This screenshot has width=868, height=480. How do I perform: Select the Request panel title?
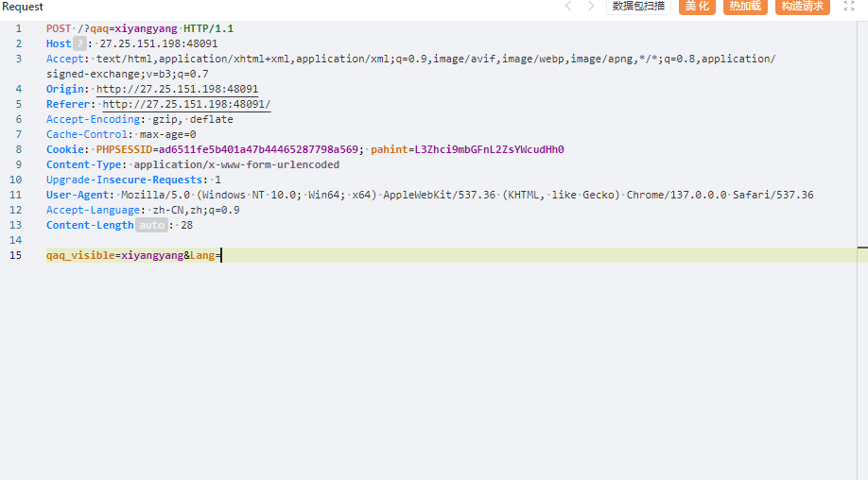pyautogui.click(x=23, y=7)
